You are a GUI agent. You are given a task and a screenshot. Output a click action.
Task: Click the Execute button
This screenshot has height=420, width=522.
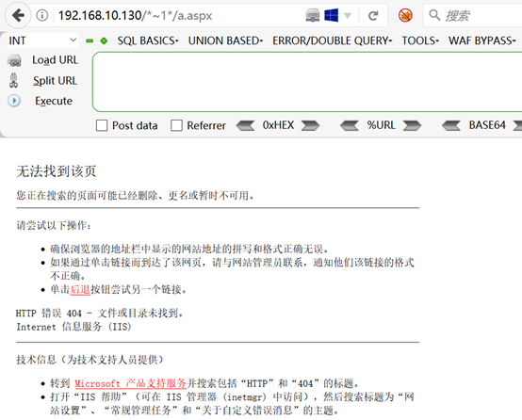click(54, 101)
